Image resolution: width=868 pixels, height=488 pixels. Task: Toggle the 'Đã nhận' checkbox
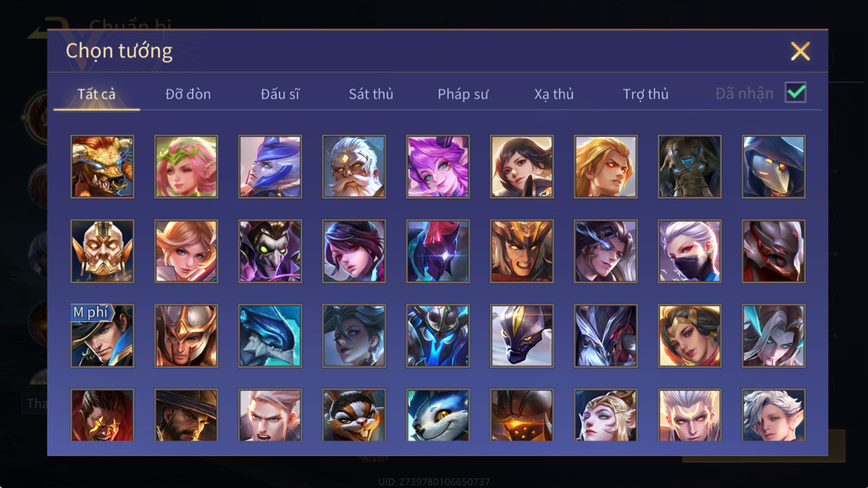(x=796, y=93)
